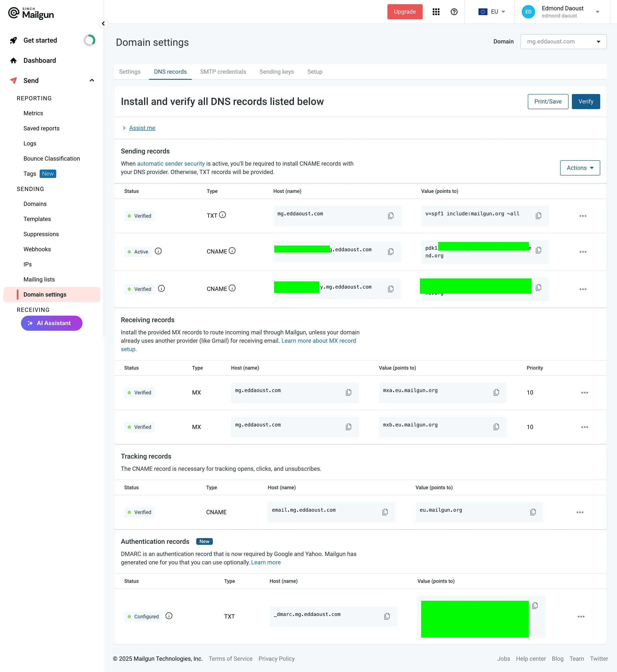
Task: Copy host of the Verified CNAME sending record
Action: coord(391,289)
